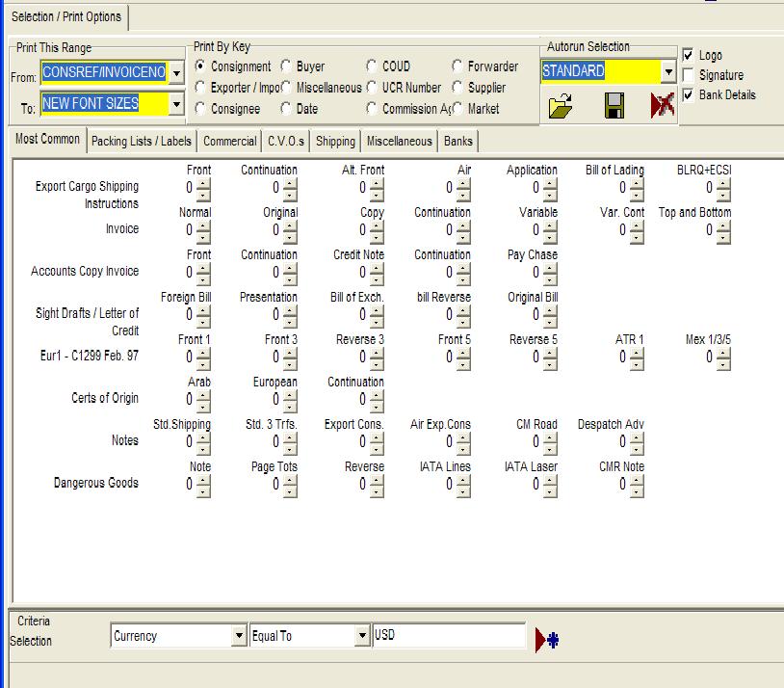Click the floppy disk save icon
This screenshot has width=784, height=688.
tap(614, 106)
